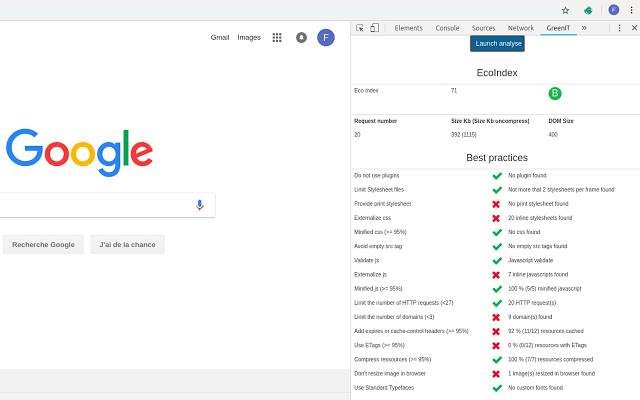The image size is (640, 400).
Task: Select the DOM Size value 400
Action: [553, 135]
